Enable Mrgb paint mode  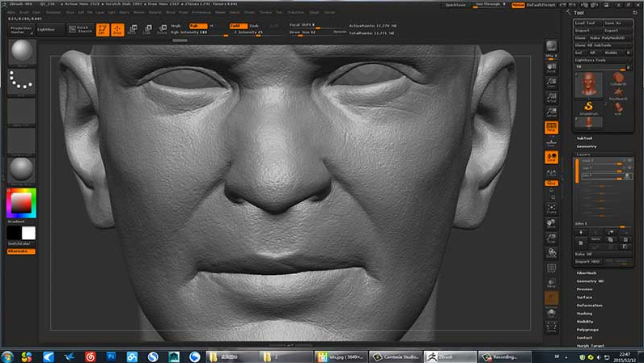pyautogui.click(x=176, y=25)
